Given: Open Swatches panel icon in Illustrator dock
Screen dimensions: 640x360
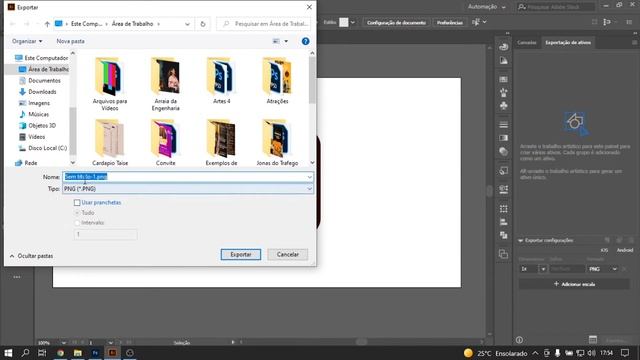Looking at the screenshot, I should coord(503,79).
